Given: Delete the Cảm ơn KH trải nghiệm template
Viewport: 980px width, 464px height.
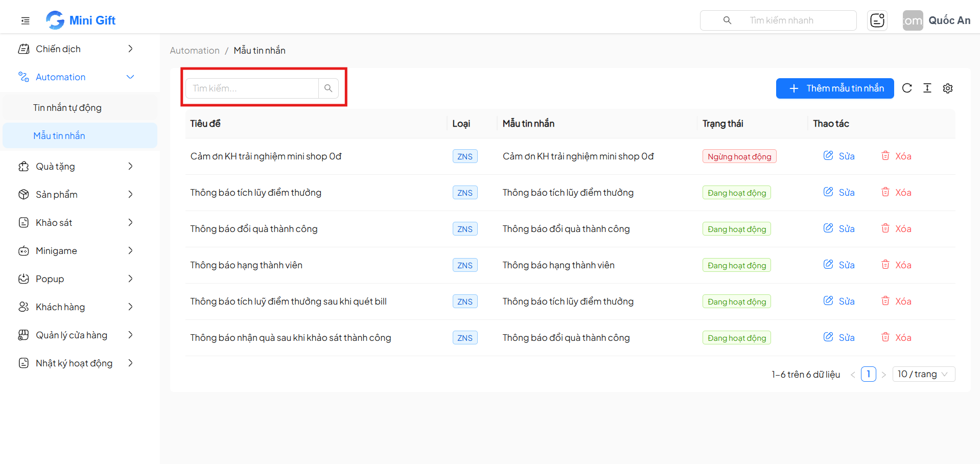Looking at the screenshot, I should click(x=896, y=156).
